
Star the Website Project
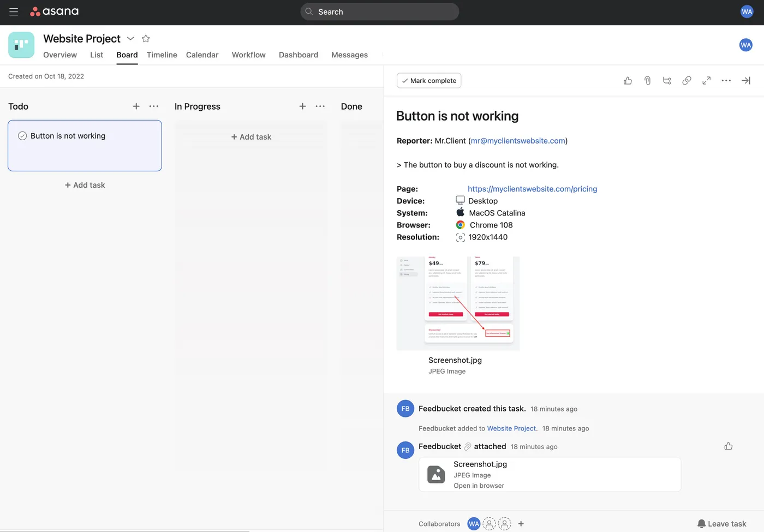146,38
